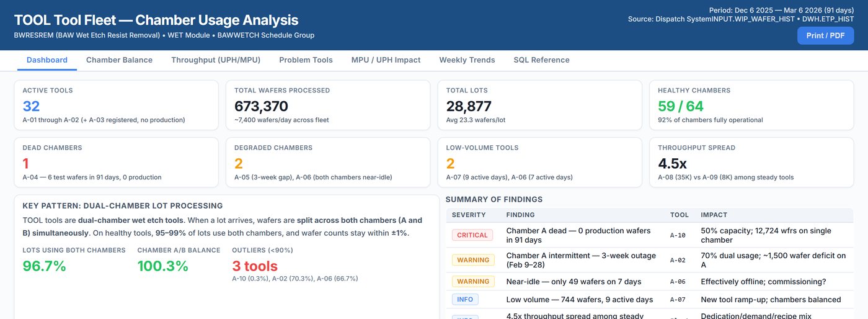The height and width of the screenshot is (319, 868).
Task: Click the FINDING column header
Action: coord(520,215)
